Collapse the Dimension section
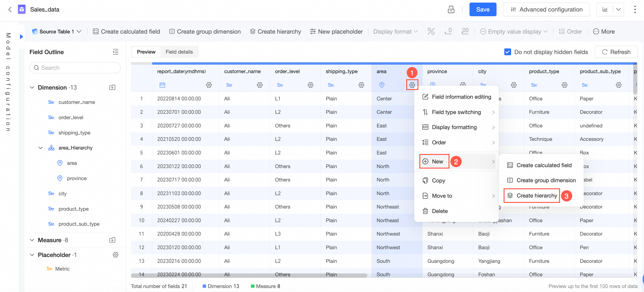644x292 pixels. (32, 87)
